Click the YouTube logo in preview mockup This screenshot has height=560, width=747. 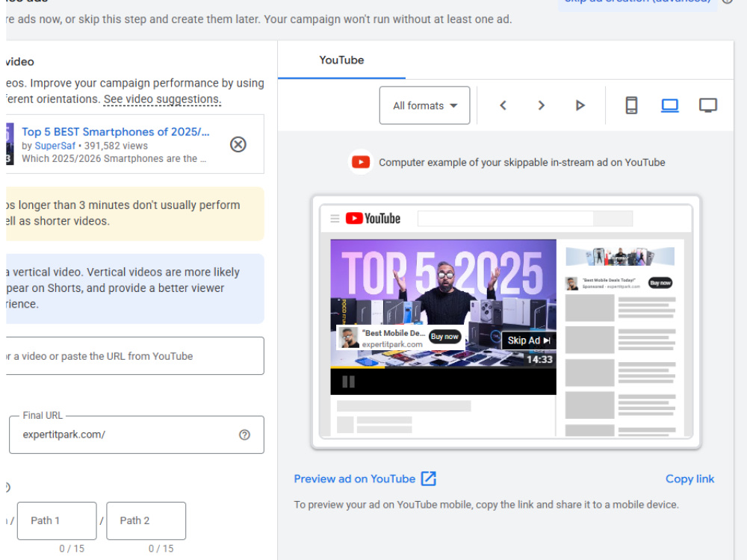pos(373,219)
